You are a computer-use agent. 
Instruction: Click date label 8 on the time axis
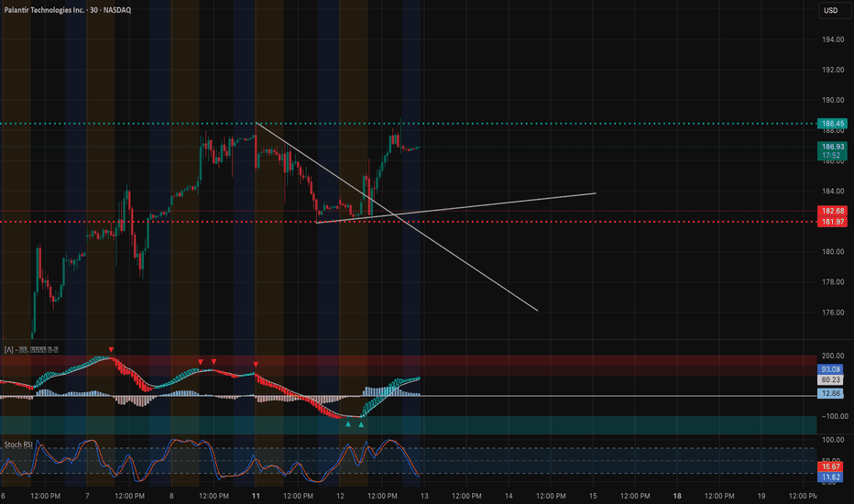pyautogui.click(x=171, y=497)
